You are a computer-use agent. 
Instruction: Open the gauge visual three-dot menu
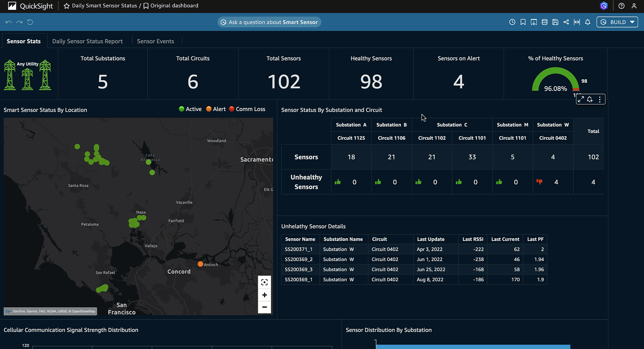tap(600, 99)
